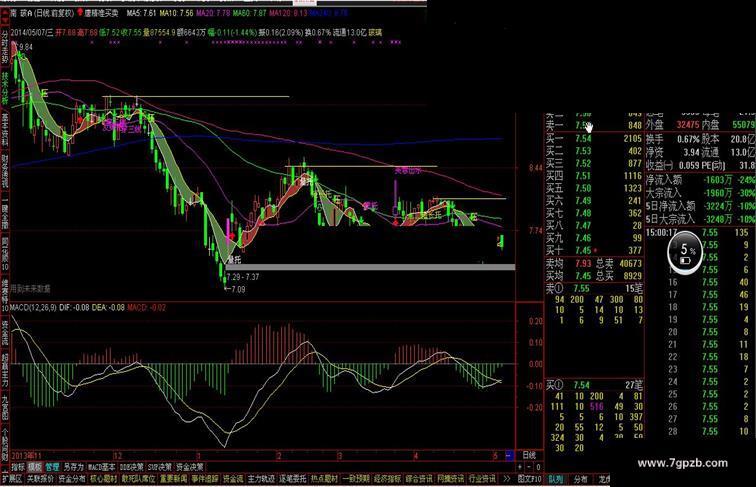The height and width of the screenshot is (487, 756).
Task: Click the 卖均 7.93 value
Action: [x=583, y=263]
